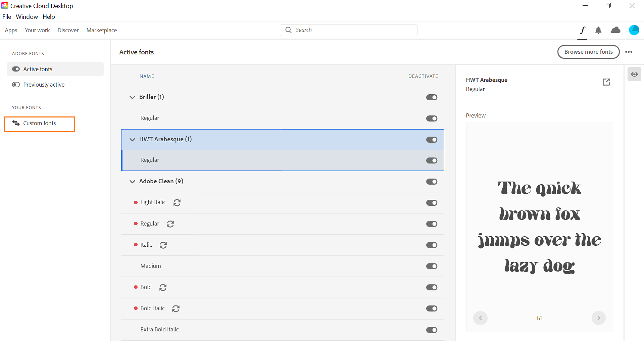Click the sync icon beside Bold Italic
The image size is (644, 341).
click(176, 308)
